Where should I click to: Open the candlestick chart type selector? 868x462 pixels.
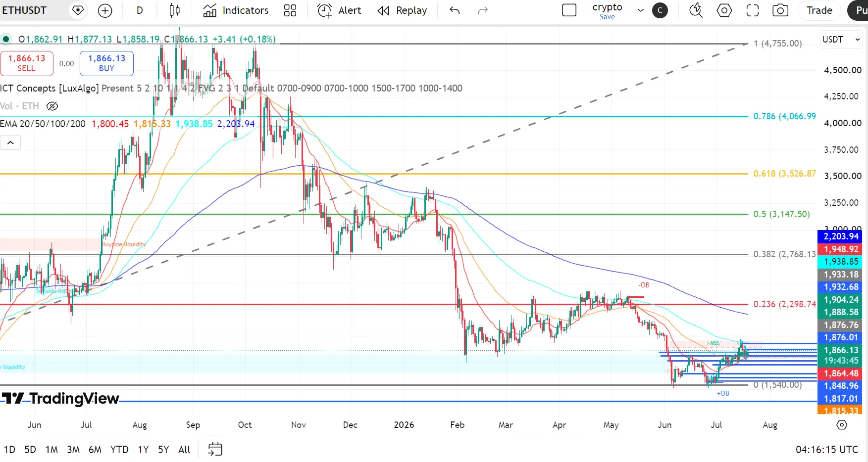click(x=174, y=10)
